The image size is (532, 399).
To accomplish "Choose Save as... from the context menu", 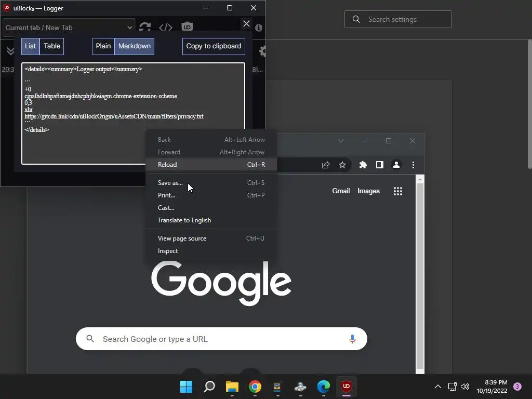I will pyautogui.click(x=211, y=183).
